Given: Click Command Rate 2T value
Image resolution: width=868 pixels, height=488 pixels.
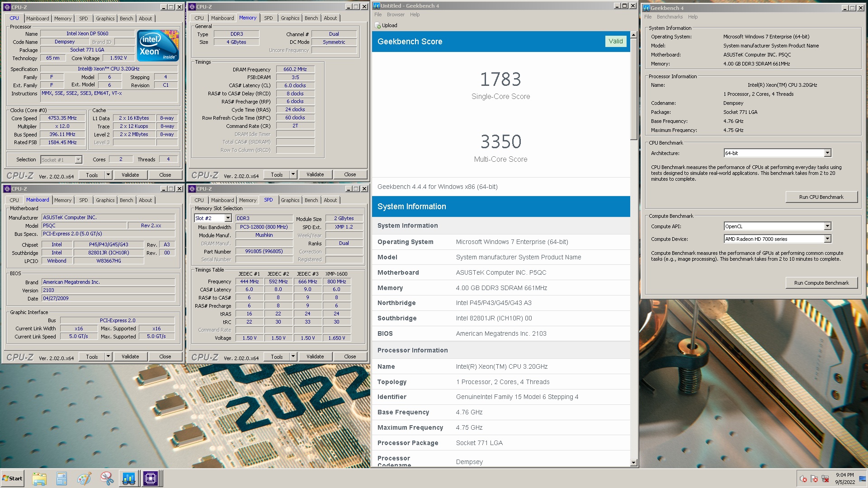Looking at the screenshot, I should tap(295, 126).
